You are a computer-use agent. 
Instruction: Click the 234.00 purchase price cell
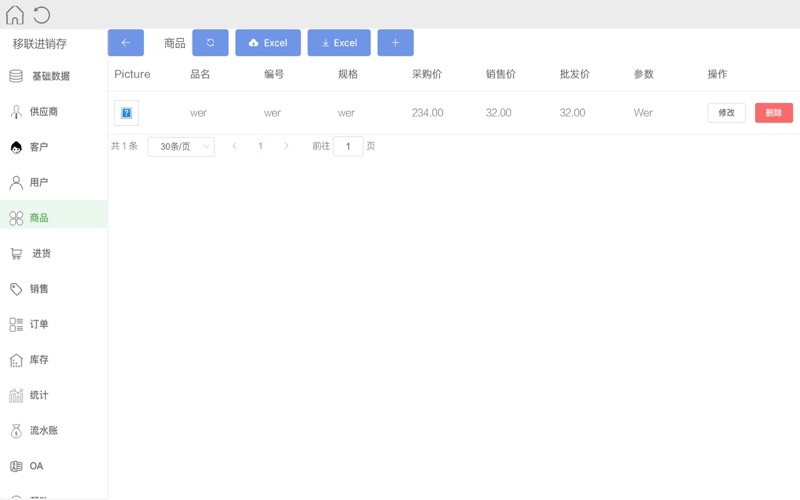[428, 113]
